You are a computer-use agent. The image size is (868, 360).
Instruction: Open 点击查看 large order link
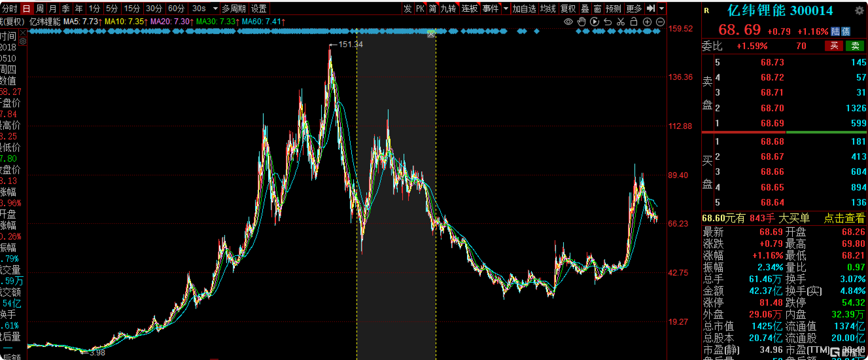pos(844,218)
